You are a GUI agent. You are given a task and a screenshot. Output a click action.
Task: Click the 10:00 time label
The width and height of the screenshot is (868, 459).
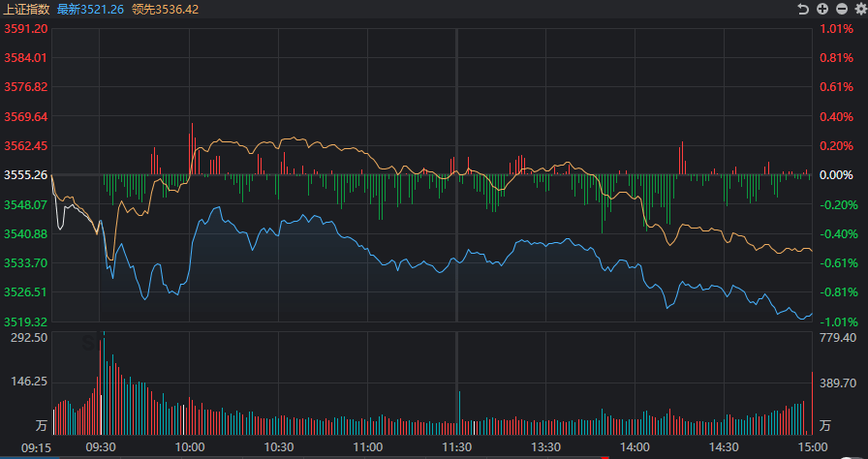click(189, 446)
